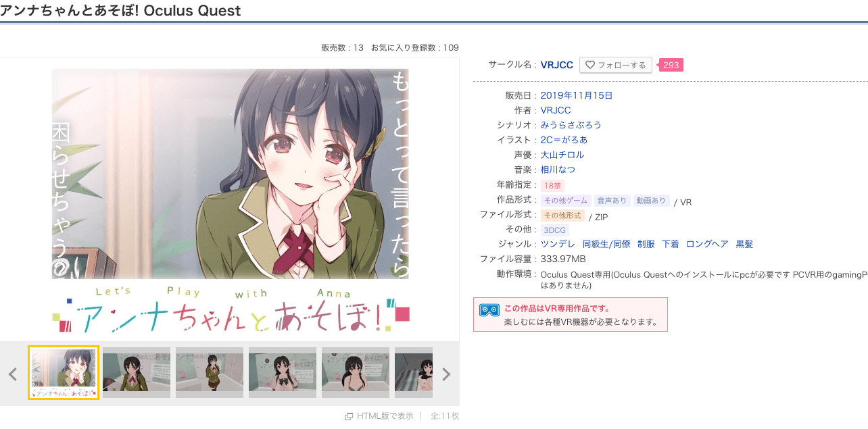The width and height of the screenshot is (868, 429).
Task: Open the ロングヘア genre link
Action: pos(707,244)
